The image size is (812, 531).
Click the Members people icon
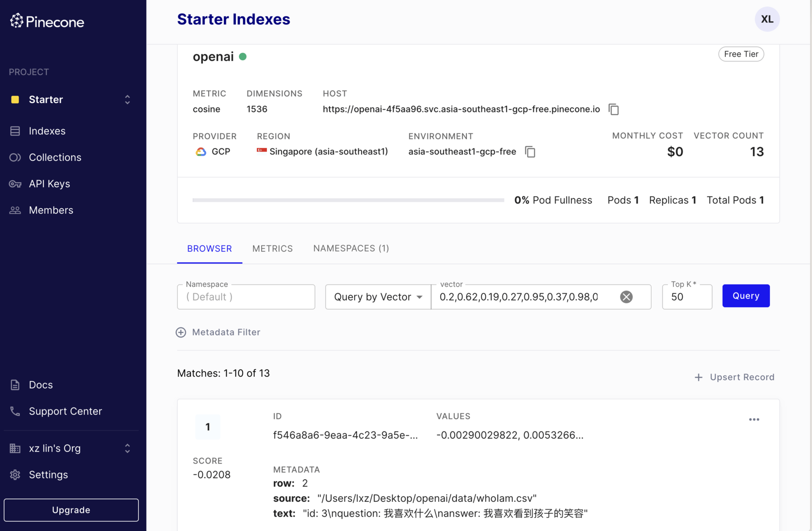15,210
